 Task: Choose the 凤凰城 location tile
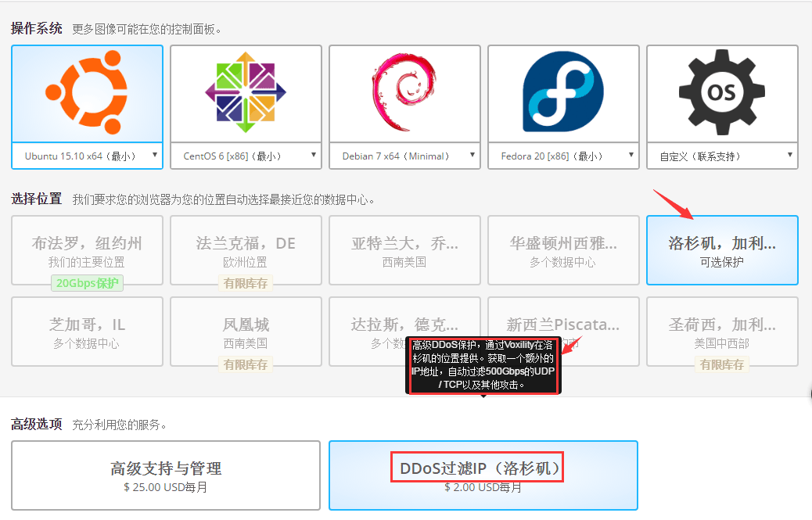pos(246,331)
